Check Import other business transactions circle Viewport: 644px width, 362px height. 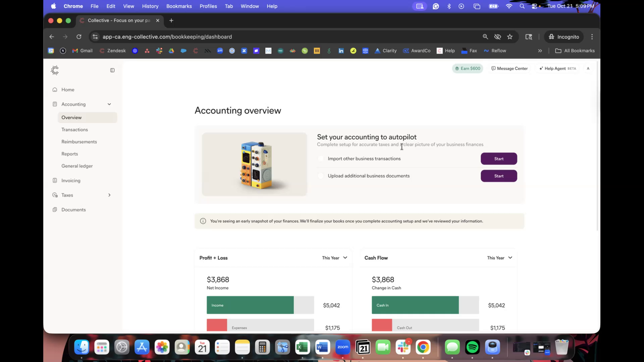[321, 159]
